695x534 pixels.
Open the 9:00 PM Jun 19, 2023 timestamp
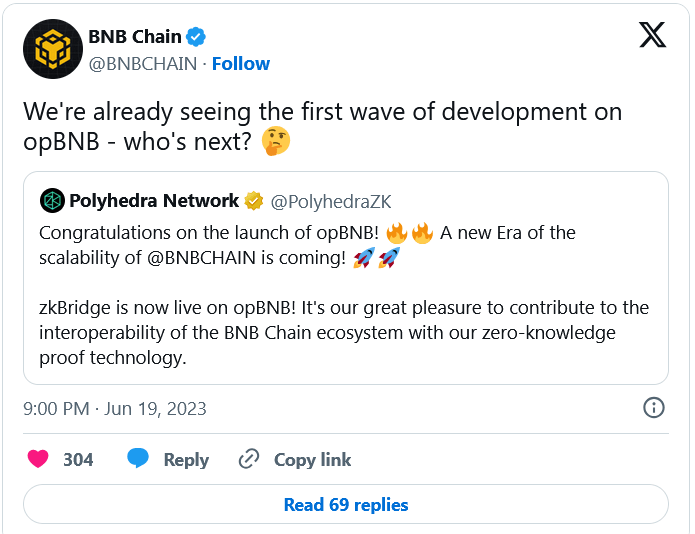click(x=115, y=408)
